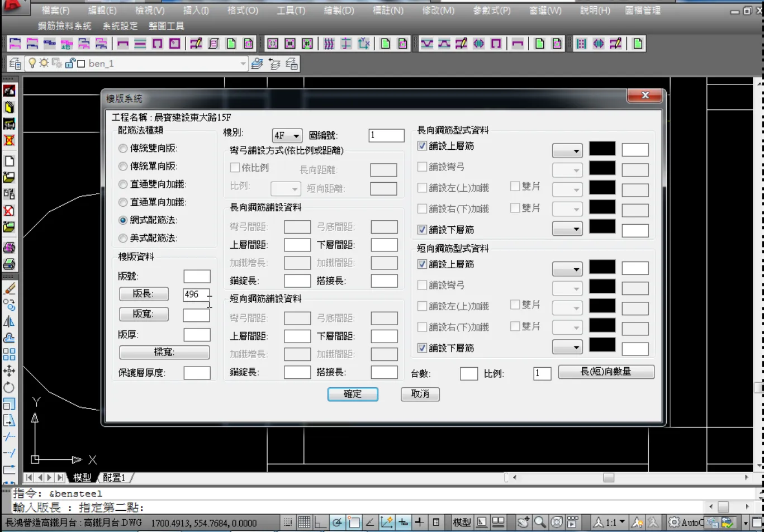Screen dimensions: 764x532
Task: Select the Array tool in left toolbar
Action: (10, 354)
